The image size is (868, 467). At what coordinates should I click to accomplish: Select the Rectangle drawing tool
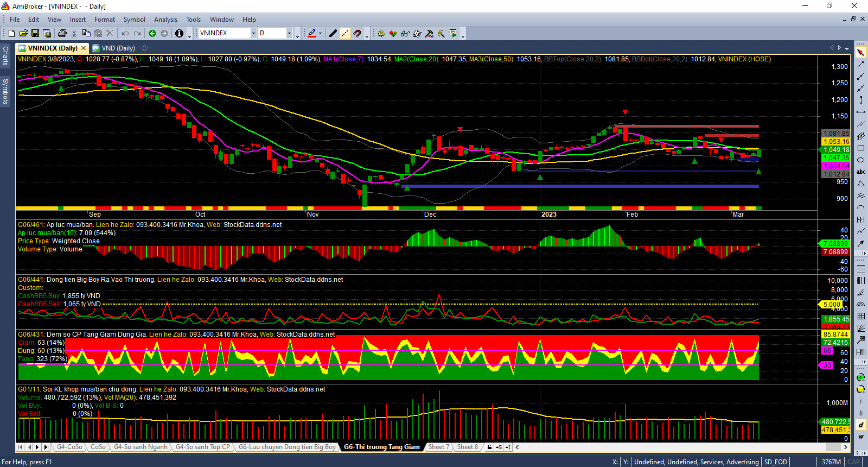tap(861, 148)
